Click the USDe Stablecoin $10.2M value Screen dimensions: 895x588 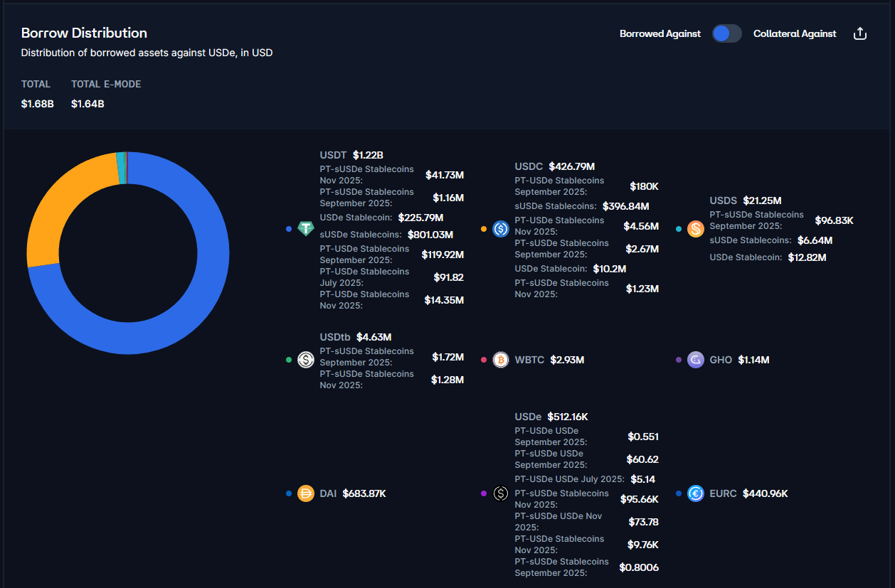tap(610, 269)
